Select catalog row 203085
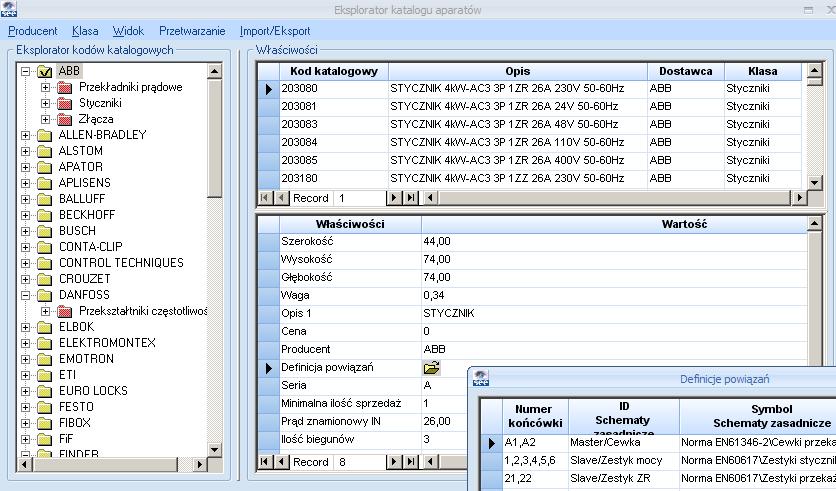Viewport: 836px width, 491px height. click(x=529, y=160)
